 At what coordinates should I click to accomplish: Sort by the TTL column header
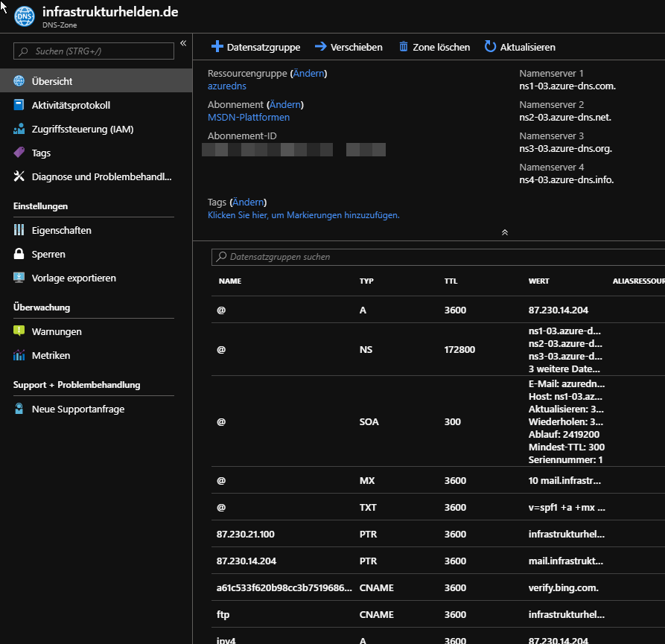click(x=451, y=281)
